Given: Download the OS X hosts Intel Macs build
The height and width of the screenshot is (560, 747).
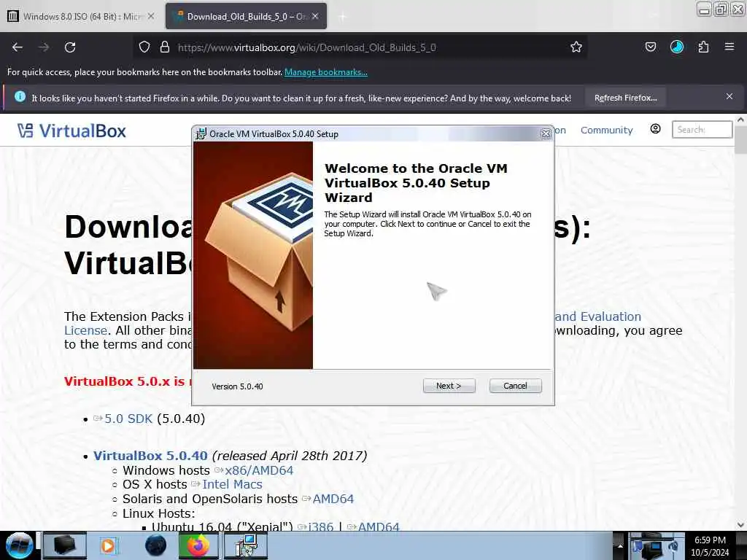Looking at the screenshot, I should pyautogui.click(x=232, y=484).
